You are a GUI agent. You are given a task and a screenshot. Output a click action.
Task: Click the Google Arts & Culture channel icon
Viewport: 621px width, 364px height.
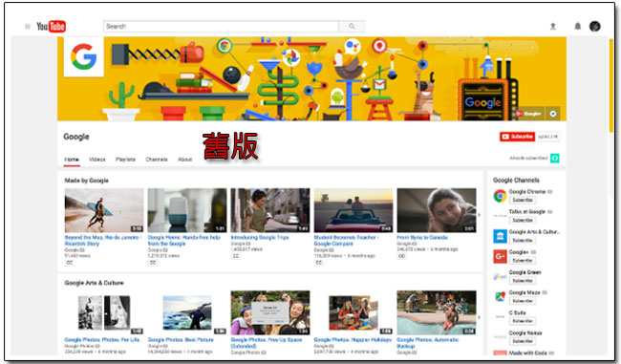[500, 236]
